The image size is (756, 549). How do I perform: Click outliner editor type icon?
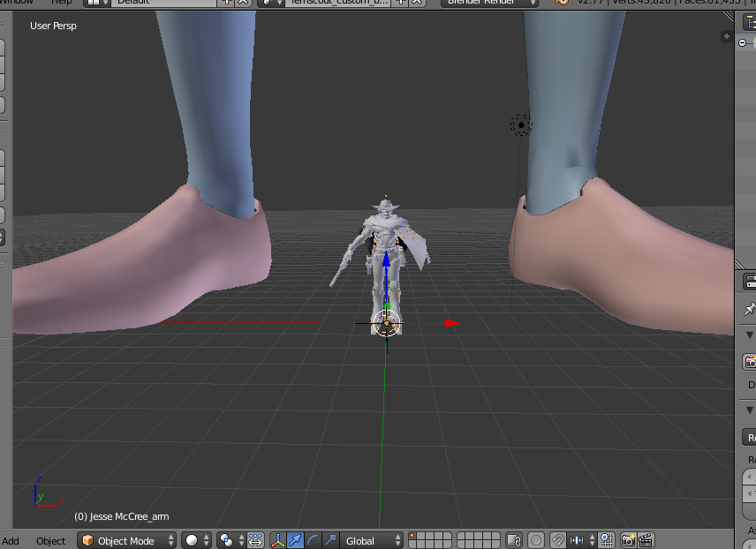(x=750, y=22)
